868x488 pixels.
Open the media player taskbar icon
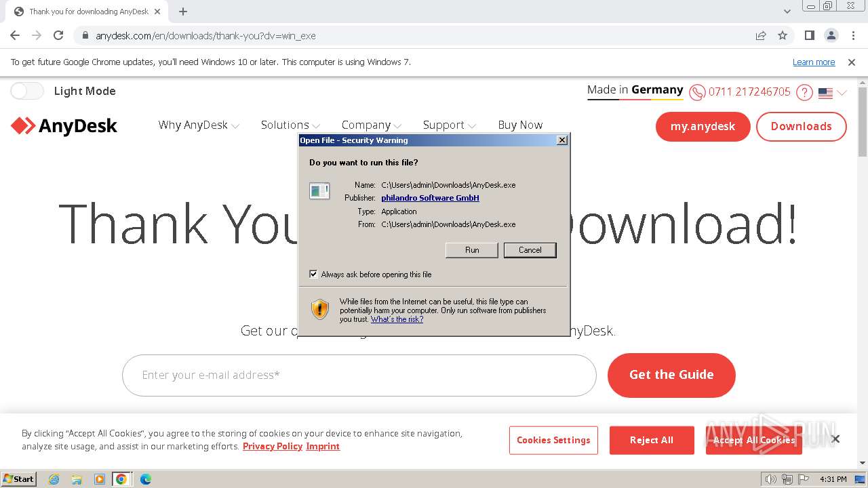[99, 479]
